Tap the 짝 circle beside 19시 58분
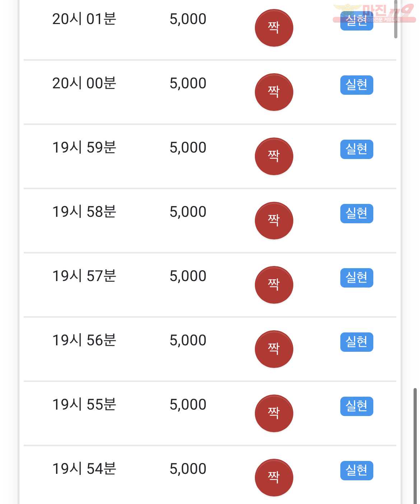The image size is (420, 504). click(x=274, y=221)
